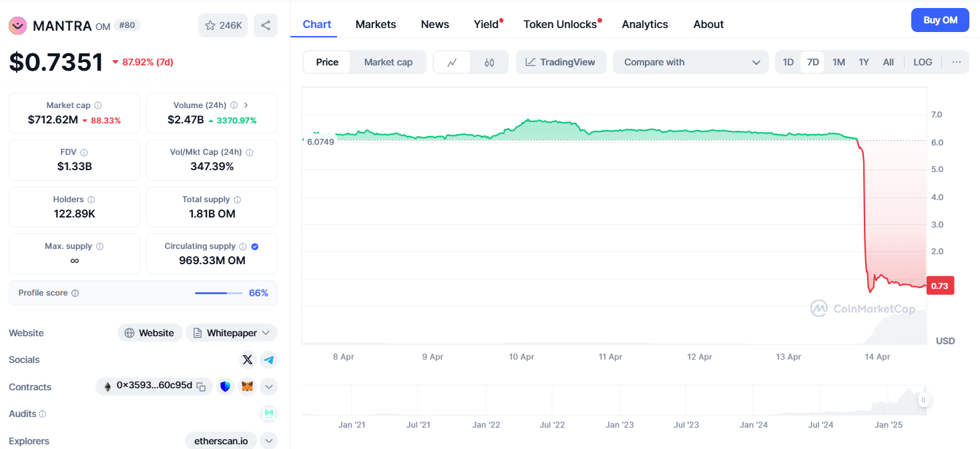Image resolution: width=980 pixels, height=449 pixels.
Task: Toggle chart to Market cap
Action: coord(389,62)
